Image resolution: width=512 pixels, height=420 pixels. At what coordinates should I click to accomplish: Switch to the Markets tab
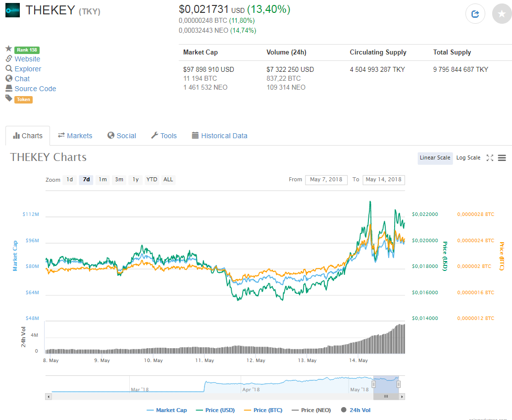tap(75, 136)
